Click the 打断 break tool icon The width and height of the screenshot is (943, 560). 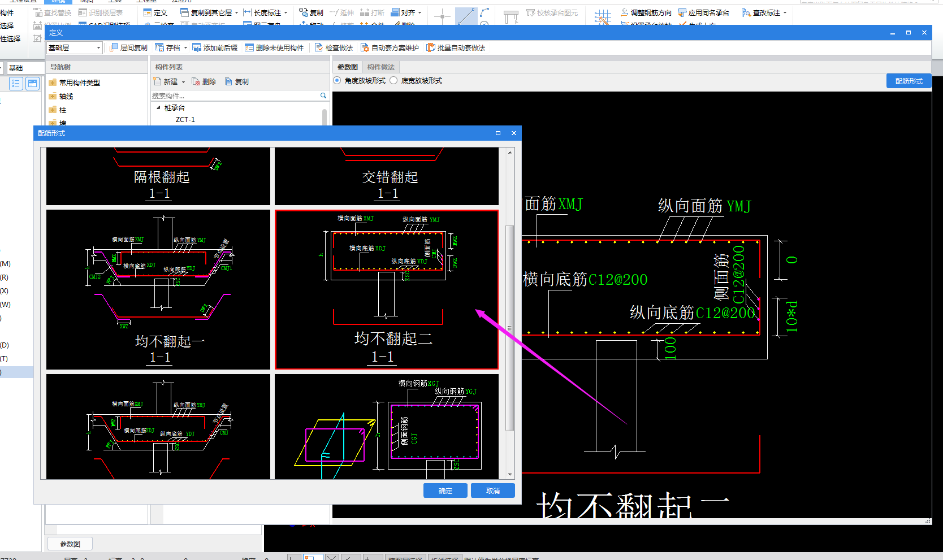click(x=365, y=12)
